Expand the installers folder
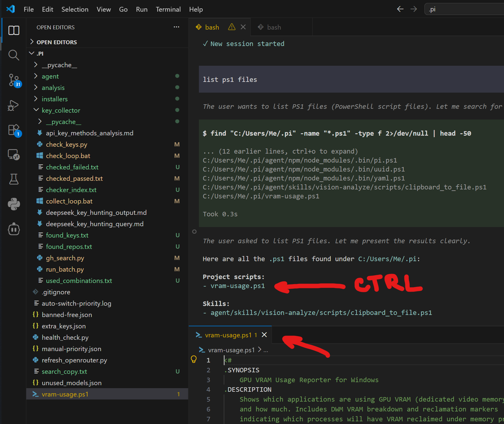The width and height of the screenshot is (504, 424). [x=107, y=99]
